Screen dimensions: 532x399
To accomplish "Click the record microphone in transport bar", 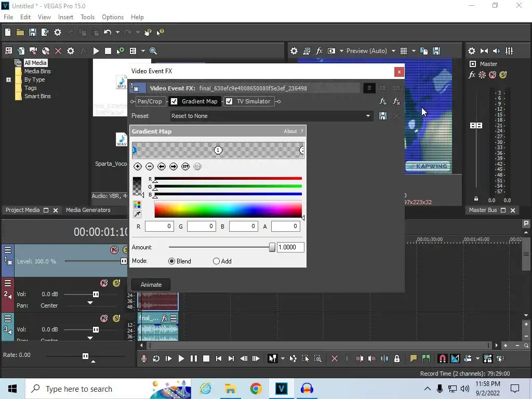I will point(144,358).
